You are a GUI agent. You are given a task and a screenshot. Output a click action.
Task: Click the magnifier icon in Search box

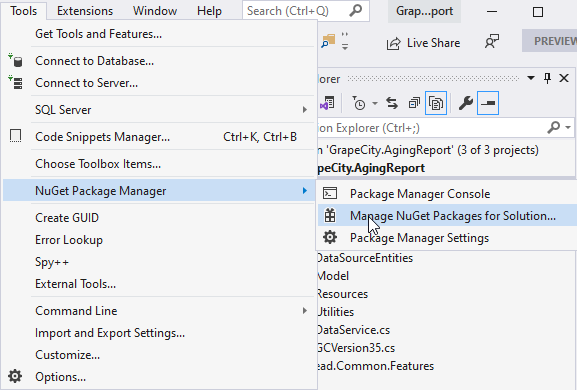coord(355,11)
